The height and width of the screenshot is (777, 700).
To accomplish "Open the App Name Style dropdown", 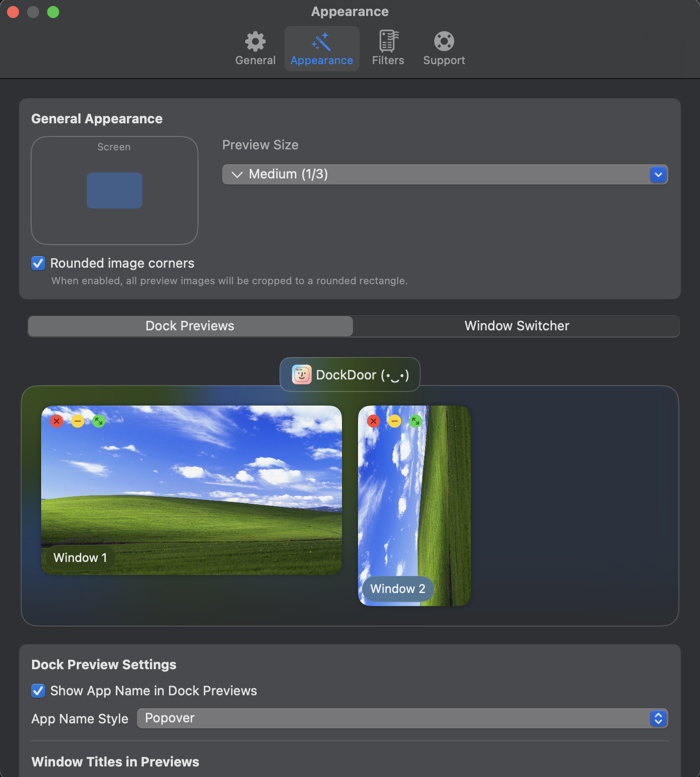I will point(402,718).
